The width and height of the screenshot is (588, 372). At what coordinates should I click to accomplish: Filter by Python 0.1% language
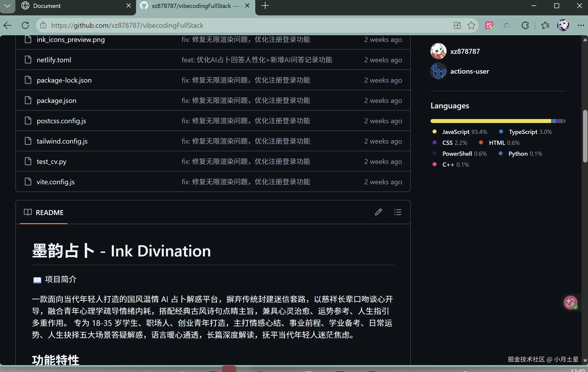click(520, 154)
